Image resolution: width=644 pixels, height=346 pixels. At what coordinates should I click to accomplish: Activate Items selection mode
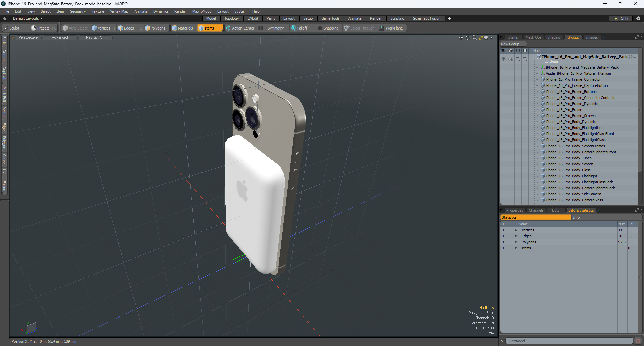[210, 28]
